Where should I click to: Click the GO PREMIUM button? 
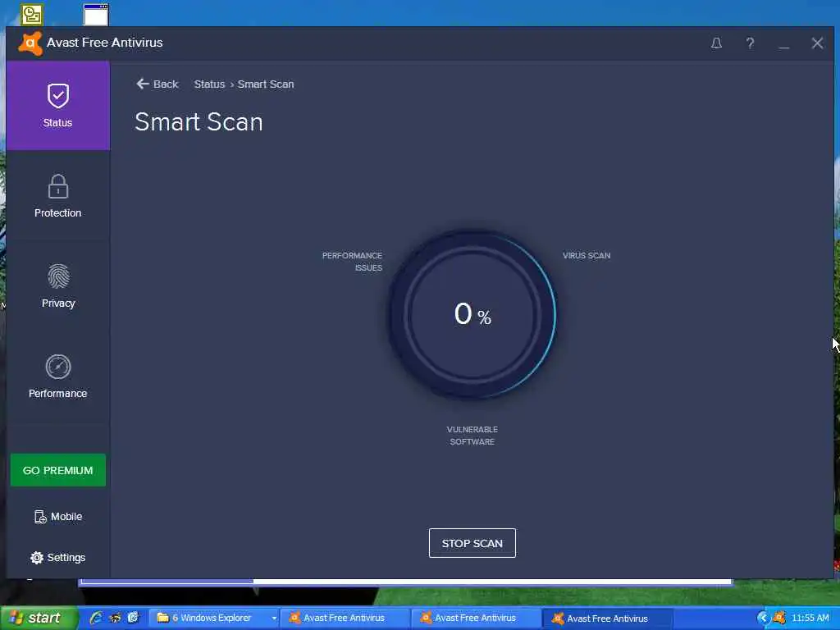click(x=58, y=470)
